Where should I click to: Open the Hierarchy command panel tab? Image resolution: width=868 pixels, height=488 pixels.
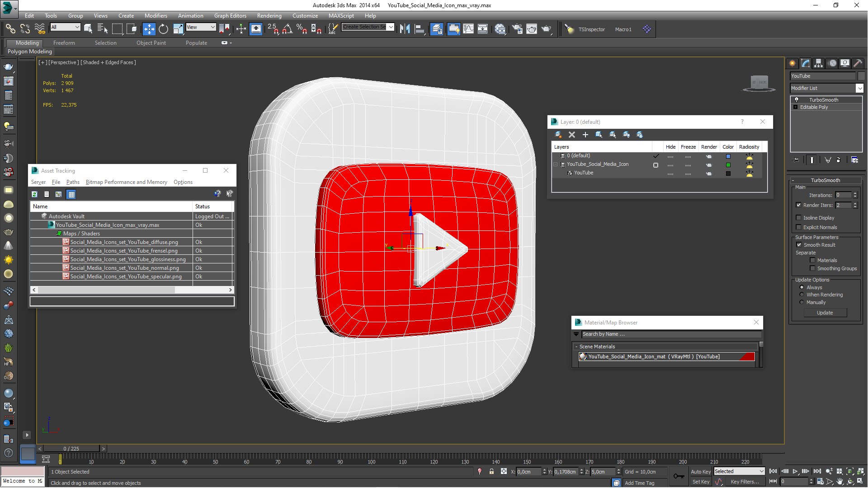(818, 63)
